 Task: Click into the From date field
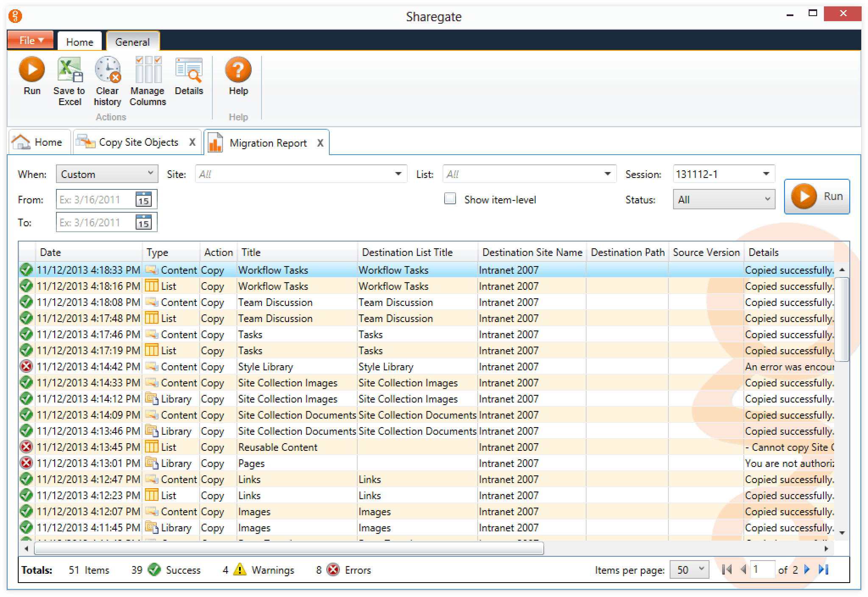[x=96, y=199]
